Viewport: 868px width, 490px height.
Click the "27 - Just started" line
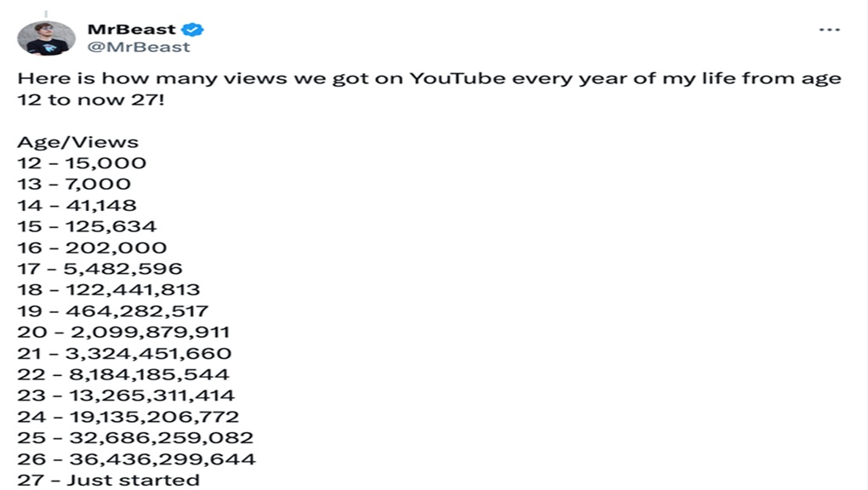tap(108, 480)
